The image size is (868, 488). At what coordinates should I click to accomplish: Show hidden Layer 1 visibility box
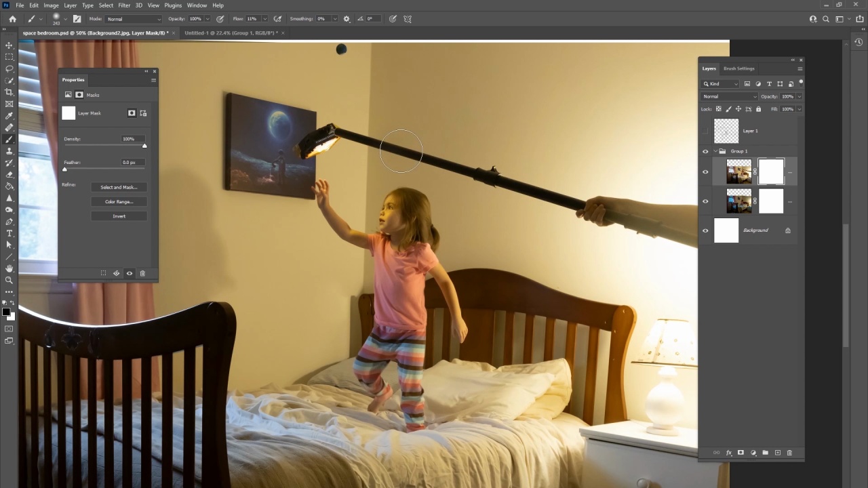coord(705,131)
